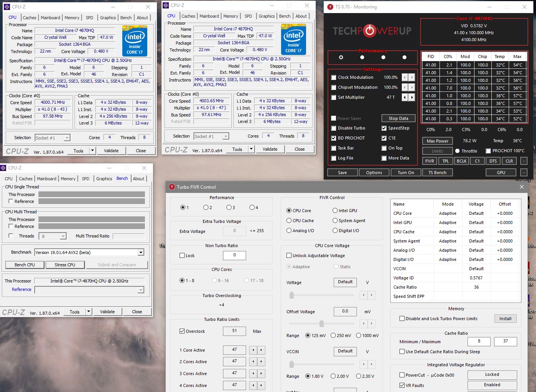Click the Offset Voltage mV input field

pos(345,311)
